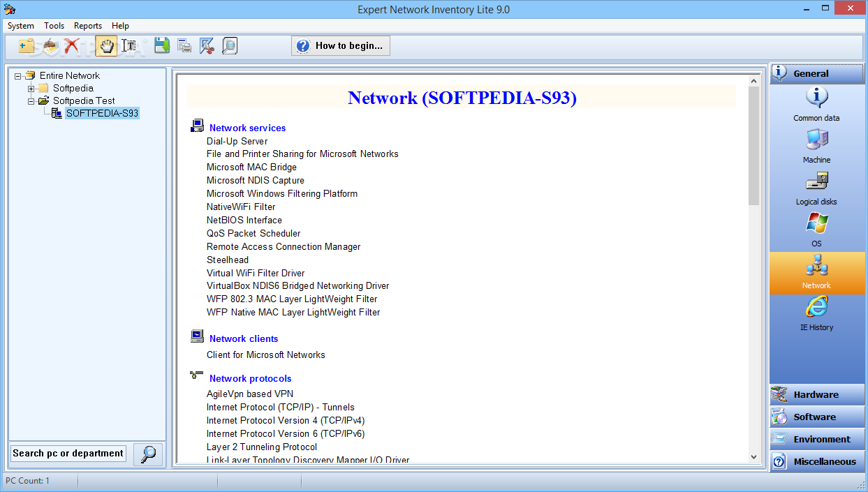Click the vertical scrollbar thumb
Screen dimensions: 868x492
[753, 146]
